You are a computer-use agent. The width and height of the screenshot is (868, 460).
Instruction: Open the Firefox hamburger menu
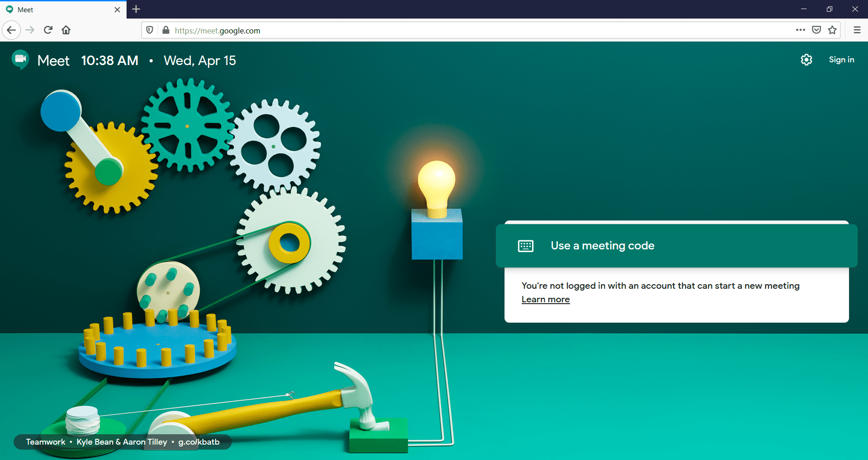[x=857, y=30]
